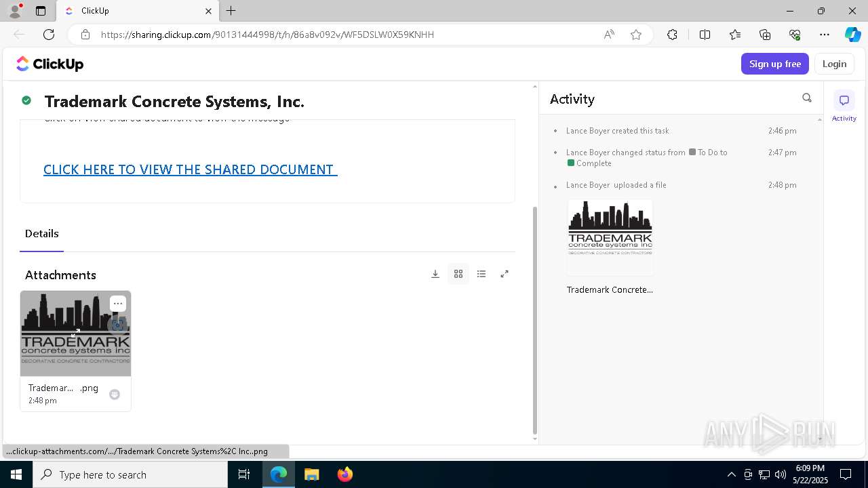Click the taskbar search box

[x=130, y=474]
